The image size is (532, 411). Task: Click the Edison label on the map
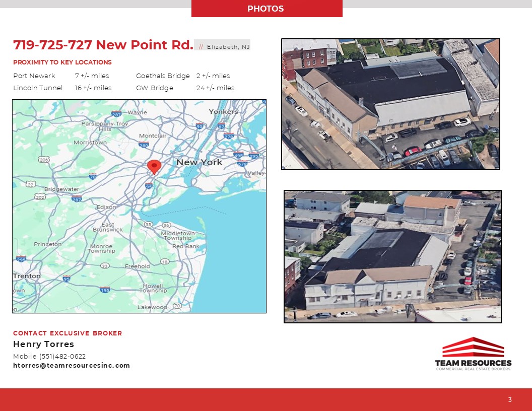106,207
